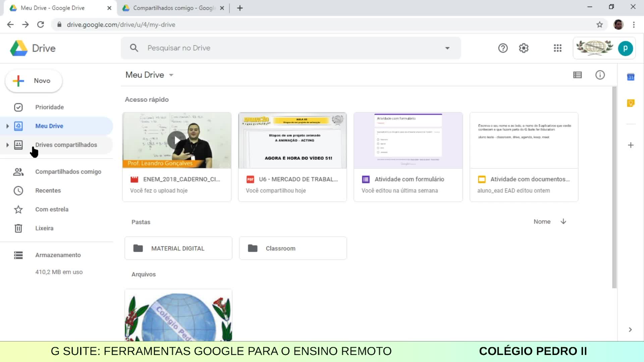
Task: Expand the Drives compartilhados tree arrow
Action: (7, 145)
